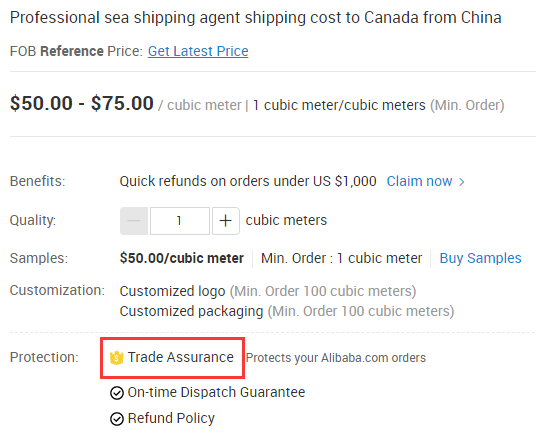Viewport: 536px width, 437px height.
Task: Click the $50.00/cubic meter sample price
Action: (182, 258)
